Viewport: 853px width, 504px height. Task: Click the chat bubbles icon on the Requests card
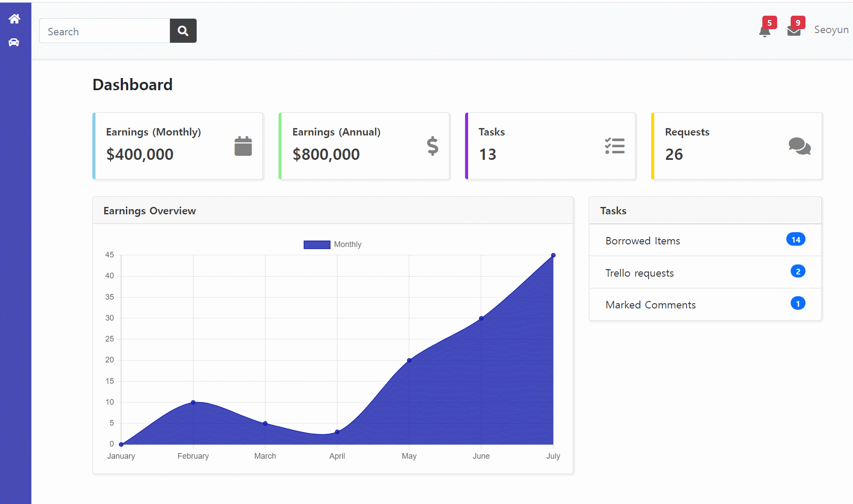[799, 146]
